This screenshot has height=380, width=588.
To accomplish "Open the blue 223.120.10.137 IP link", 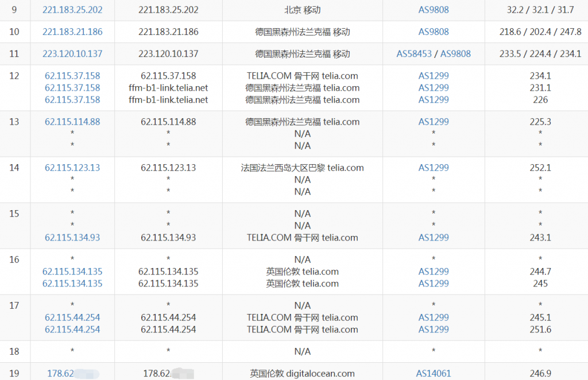I will (x=72, y=53).
